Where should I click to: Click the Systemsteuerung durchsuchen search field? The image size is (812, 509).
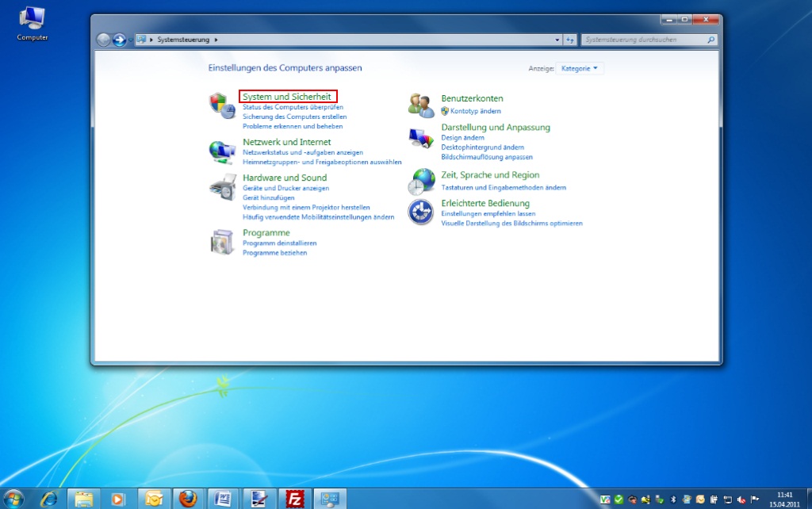(644, 40)
